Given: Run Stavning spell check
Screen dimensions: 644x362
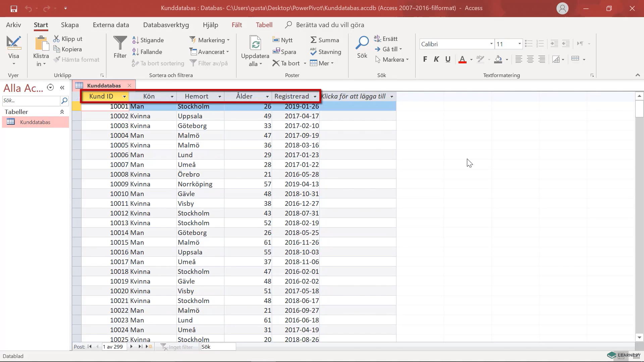Looking at the screenshot, I should (x=314, y=52).
